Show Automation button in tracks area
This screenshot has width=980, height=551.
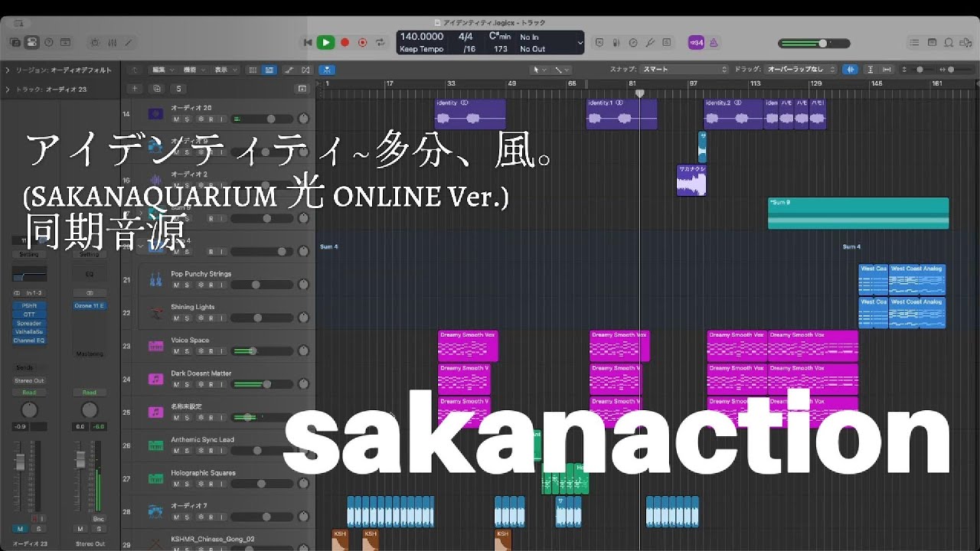[x=289, y=70]
